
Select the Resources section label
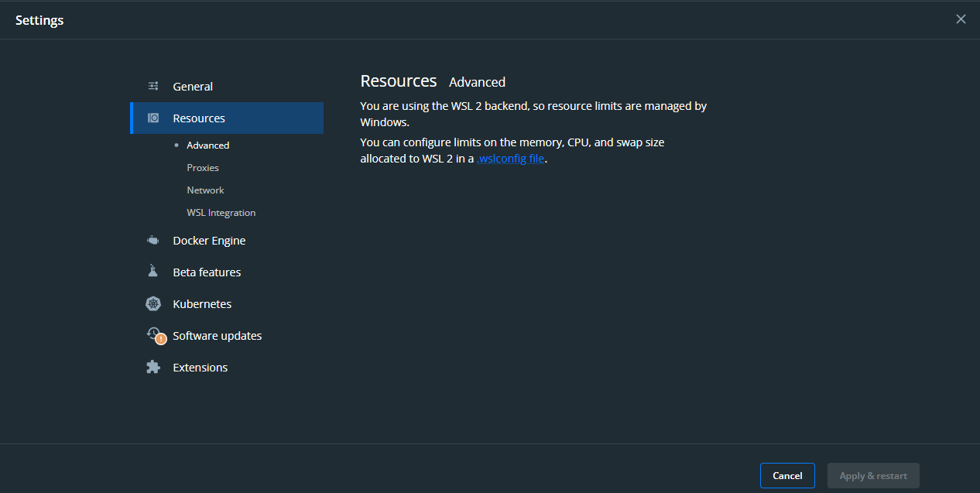199,118
